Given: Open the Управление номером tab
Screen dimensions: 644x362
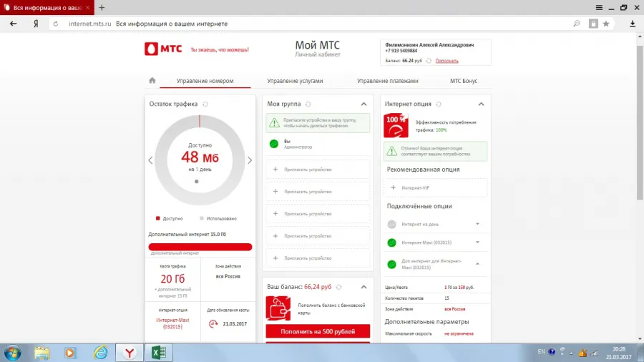Looking at the screenshot, I should point(205,81).
